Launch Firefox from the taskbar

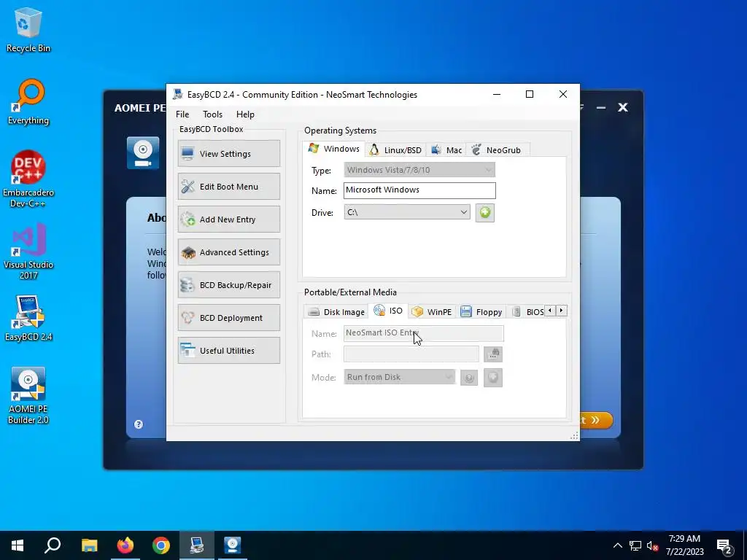click(x=125, y=545)
